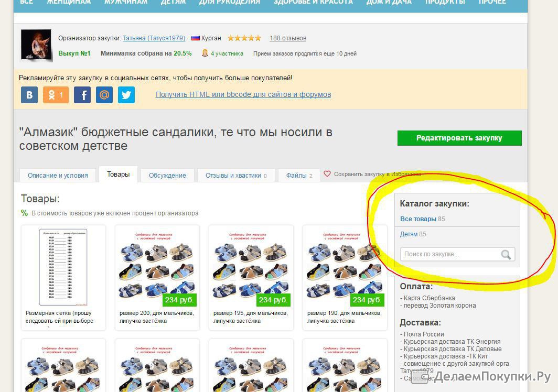This screenshot has width=558, height=392.
Task: Share purchase on Twitter
Action: [x=126, y=95]
